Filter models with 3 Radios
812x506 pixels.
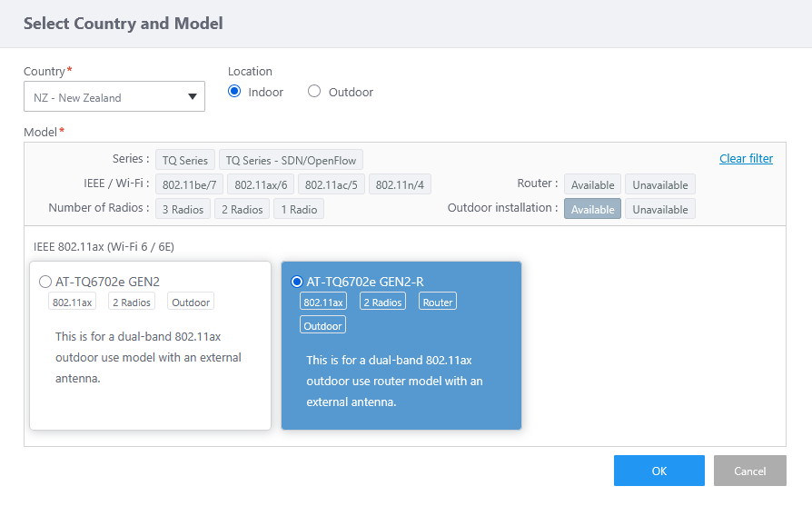click(x=183, y=209)
